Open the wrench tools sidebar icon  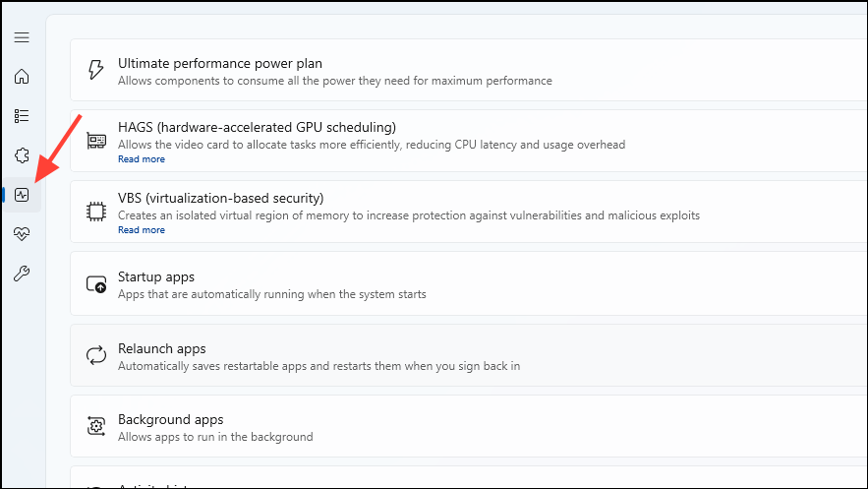22,273
